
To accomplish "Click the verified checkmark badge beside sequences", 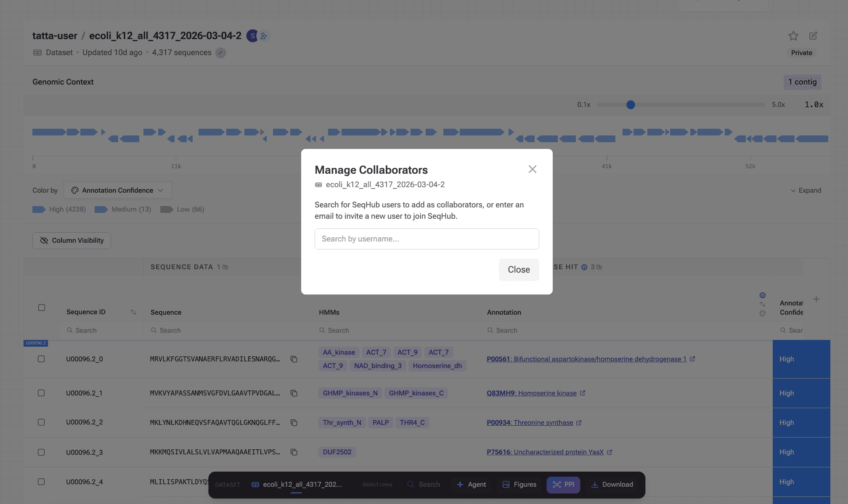I will coord(220,53).
